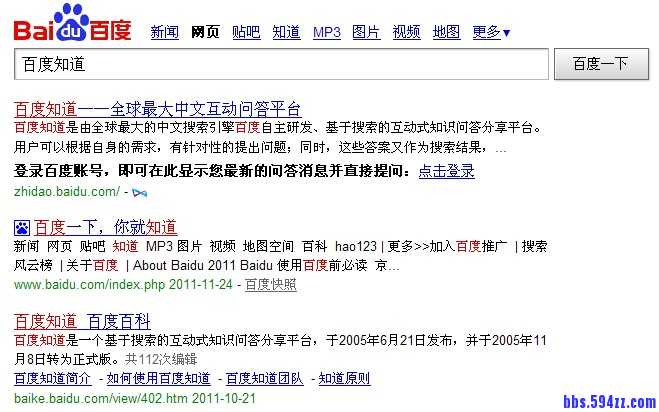Click the Baidu logo
The width and height of the screenshot is (659, 412).
click(x=72, y=23)
